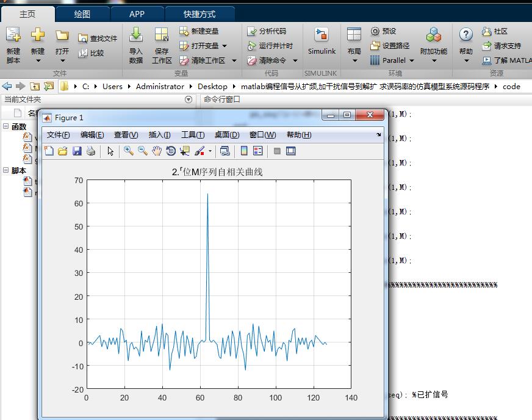The width and height of the screenshot is (532, 420).
Task: Open current folder panel actions button
Action: pyautogui.click(x=189, y=100)
